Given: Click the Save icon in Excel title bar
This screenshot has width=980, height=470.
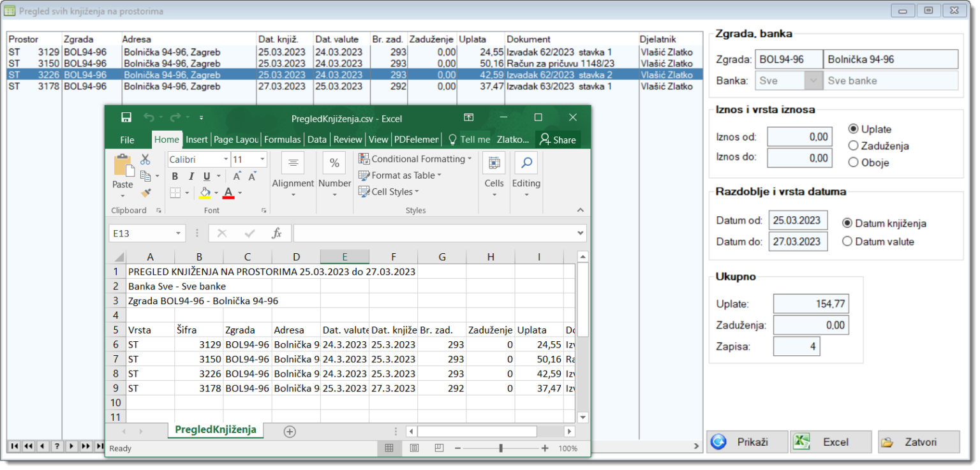Looking at the screenshot, I should pos(126,117).
